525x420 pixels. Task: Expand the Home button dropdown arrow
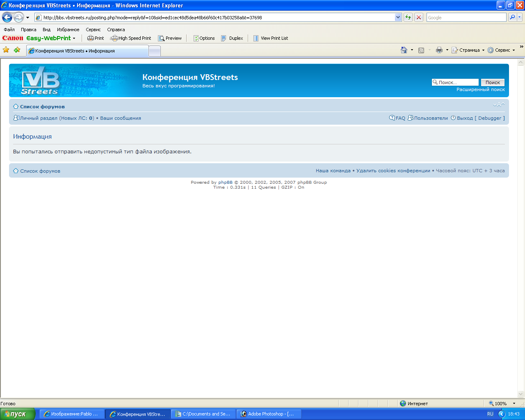412,50
